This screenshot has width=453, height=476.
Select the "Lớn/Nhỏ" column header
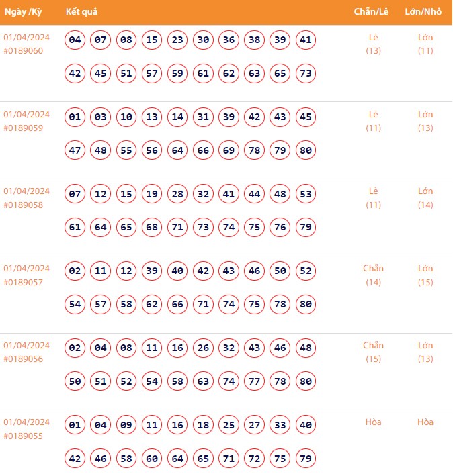pyautogui.click(x=423, y=12)
